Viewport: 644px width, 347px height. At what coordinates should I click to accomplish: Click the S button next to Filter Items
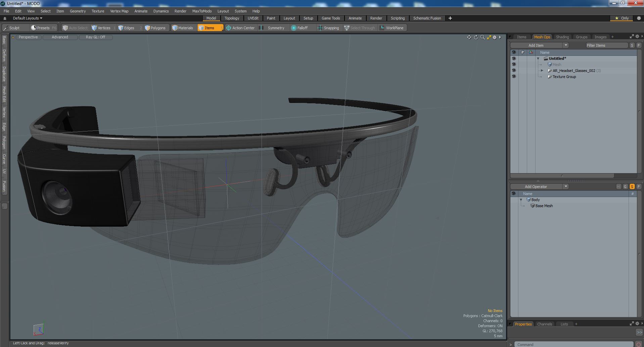click(x=632, y=45)
